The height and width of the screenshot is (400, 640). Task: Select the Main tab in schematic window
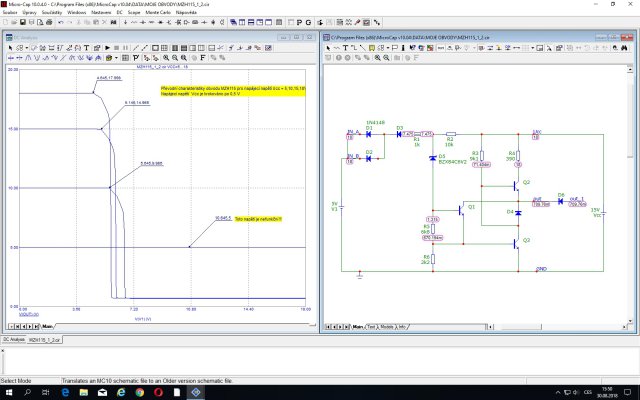[x=358, y=327]
